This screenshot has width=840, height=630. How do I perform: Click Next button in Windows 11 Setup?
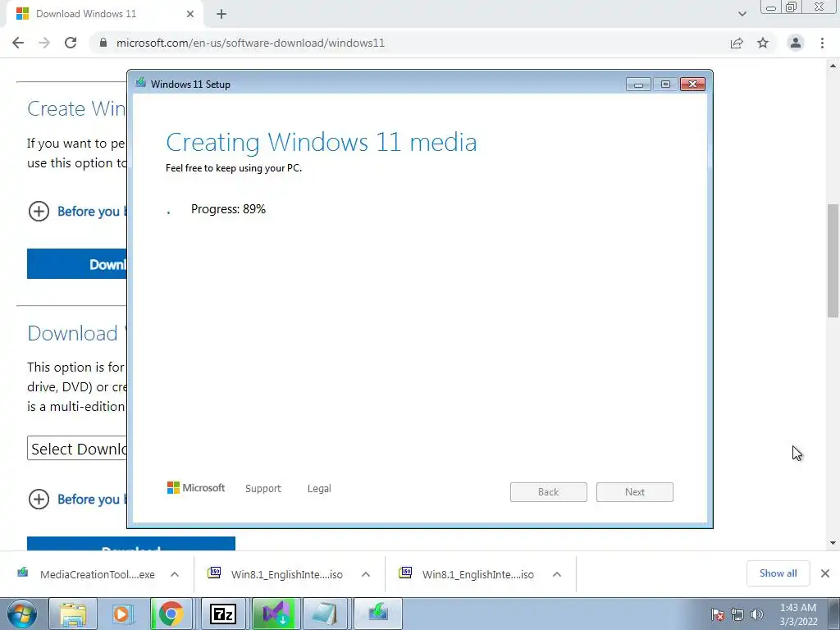coord(635,492)
